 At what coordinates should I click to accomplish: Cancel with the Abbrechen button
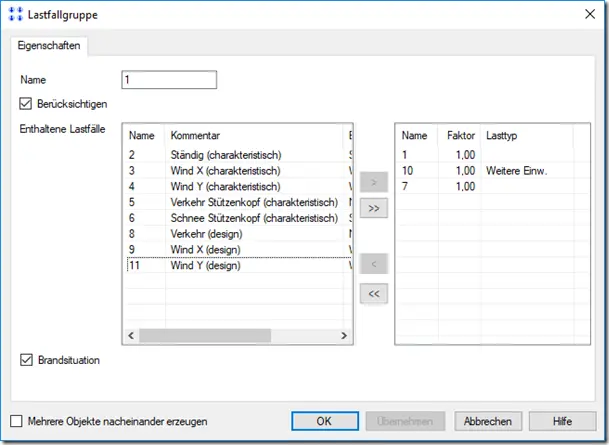coord(488,421)
